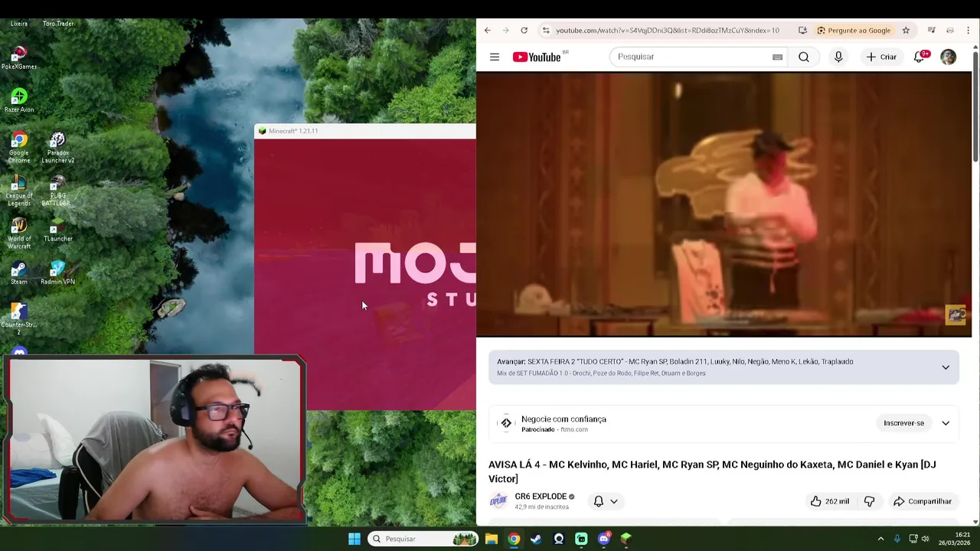Click Inscrever-se on the sponsored ad
Viewport: 980px width, 551px height.
point(903,423)
